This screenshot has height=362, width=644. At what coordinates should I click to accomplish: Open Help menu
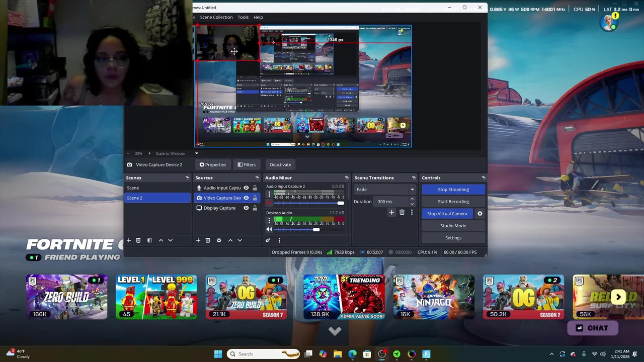click(x=258, y=17)
